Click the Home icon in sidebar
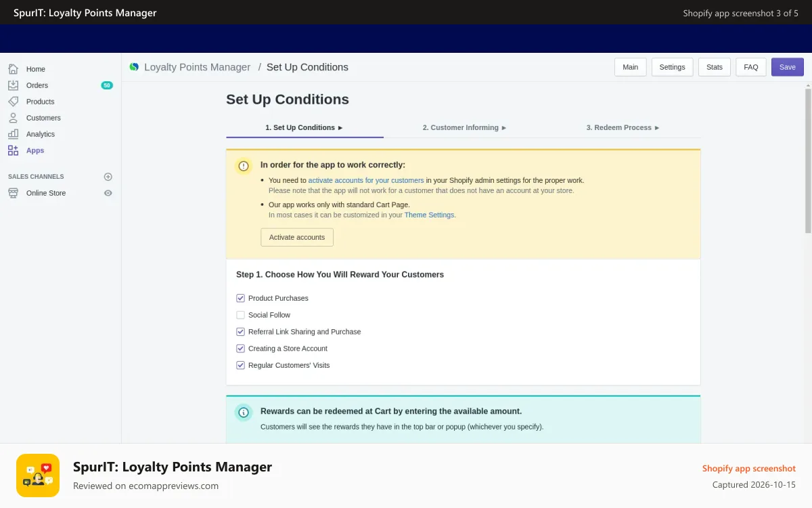 [14, 69]
